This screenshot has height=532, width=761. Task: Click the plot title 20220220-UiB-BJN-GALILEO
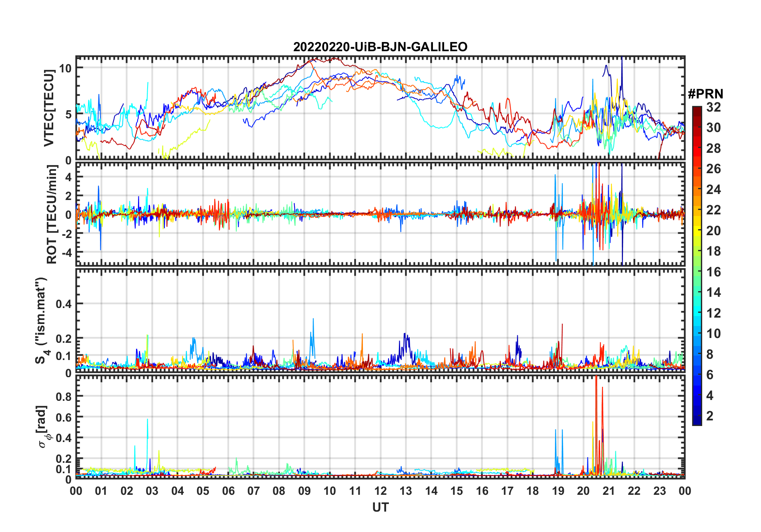[x=380, y=47]
